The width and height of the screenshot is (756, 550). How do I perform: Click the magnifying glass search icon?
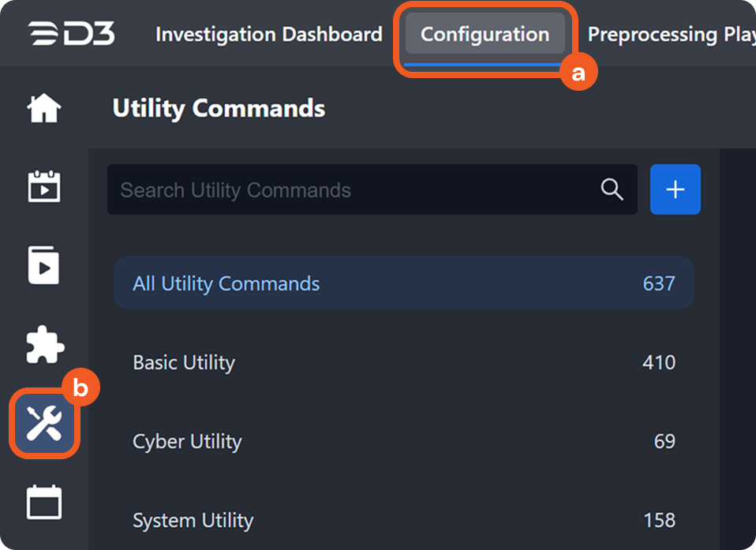612,189
